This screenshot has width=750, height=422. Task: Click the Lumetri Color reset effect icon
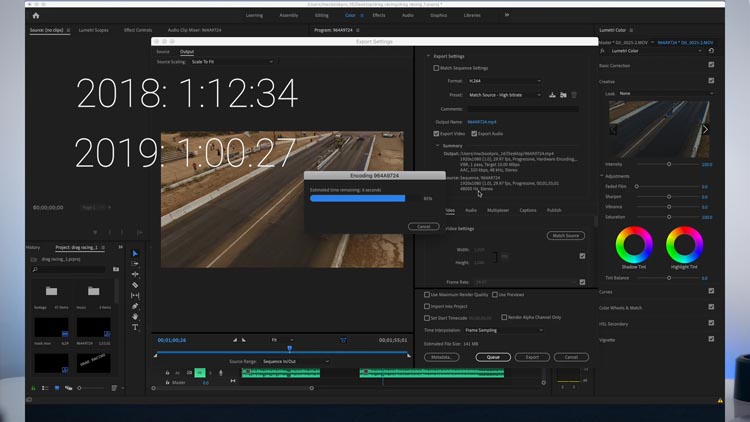[x=711, y=51]
